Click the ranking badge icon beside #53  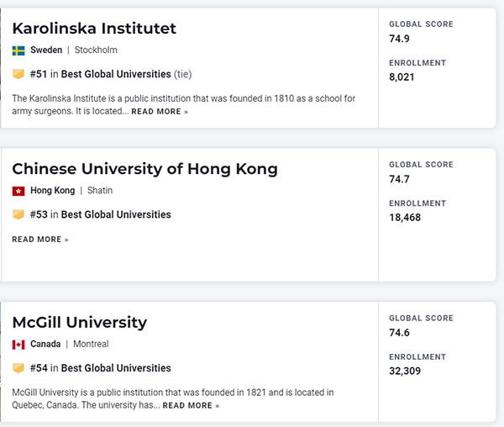pyautogui.click(x=18, y=214)
